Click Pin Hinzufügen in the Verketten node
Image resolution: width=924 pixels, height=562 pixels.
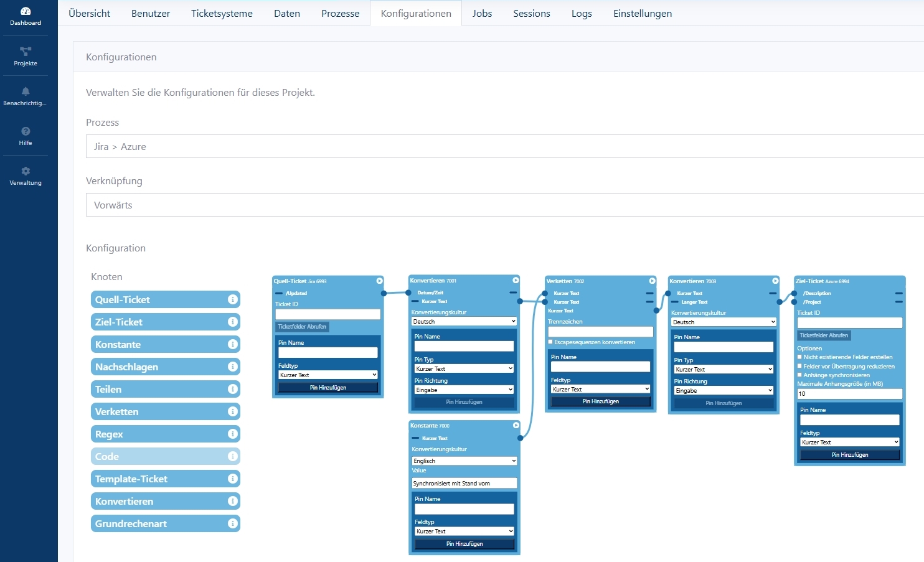tap(600, 401)
